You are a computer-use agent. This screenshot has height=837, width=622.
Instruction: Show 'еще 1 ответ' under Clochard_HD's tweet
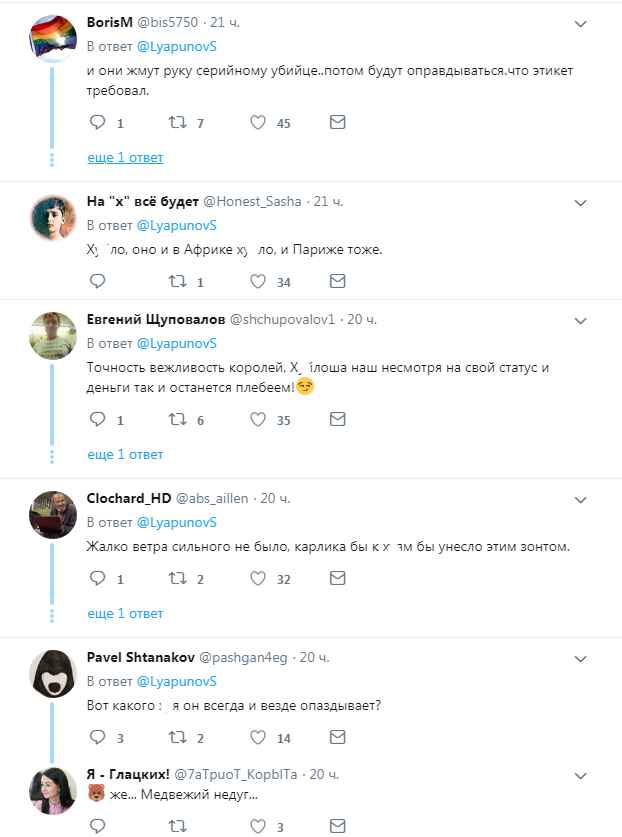125,613
